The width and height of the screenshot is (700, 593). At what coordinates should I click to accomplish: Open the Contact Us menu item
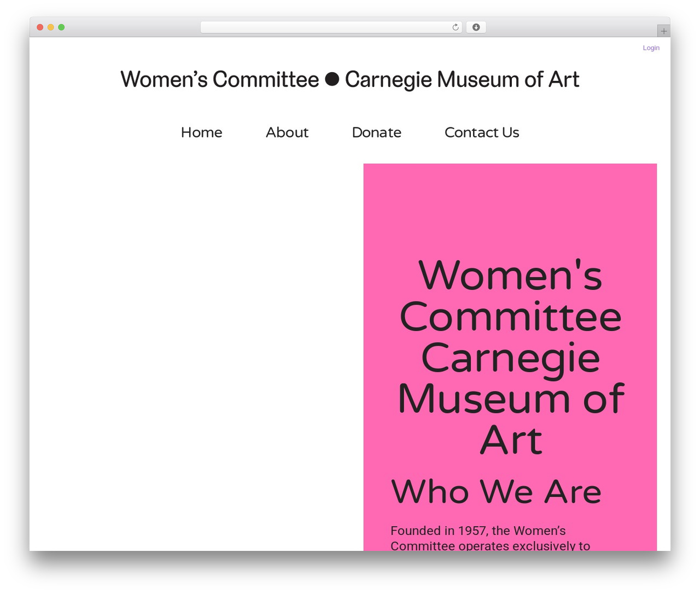482,132
